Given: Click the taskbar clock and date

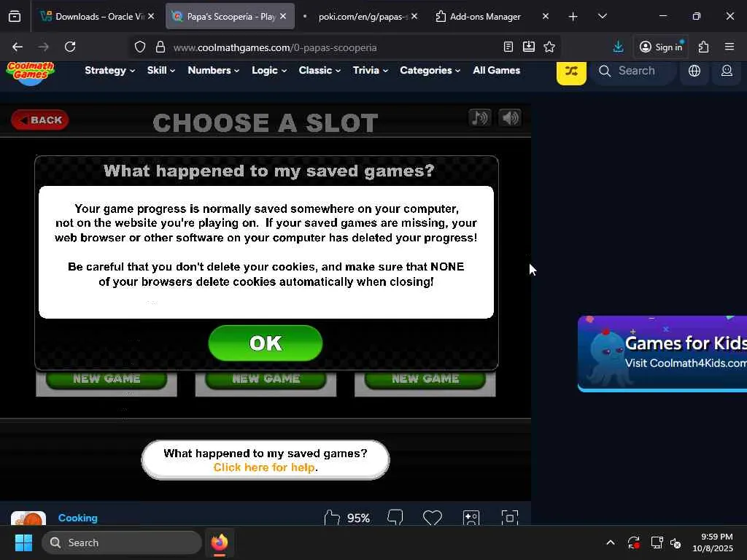Looking at the screenshot, I should pos(713,542).
